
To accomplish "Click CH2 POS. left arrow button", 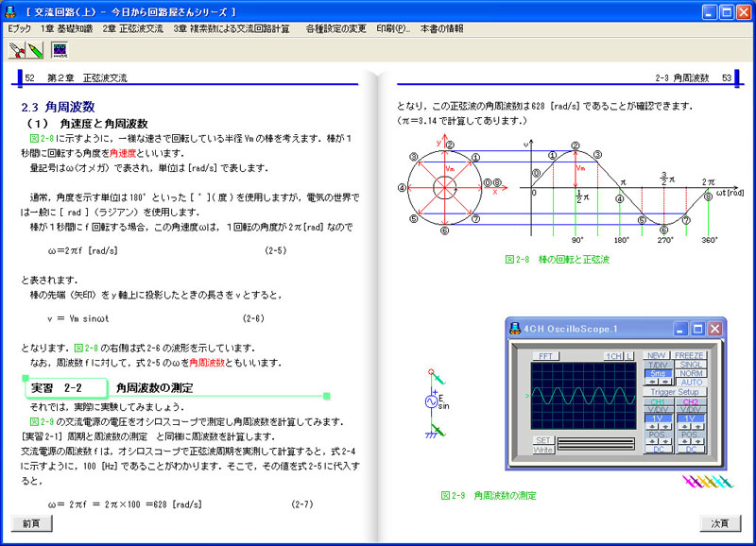I will click(684, 441).
